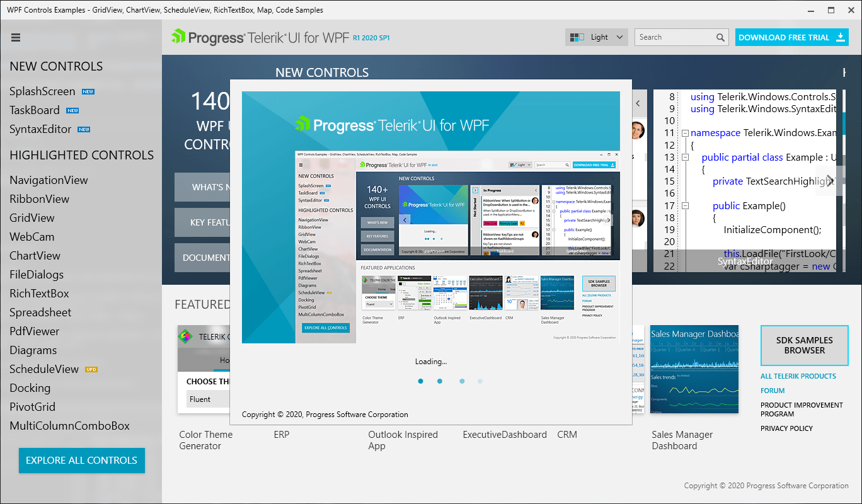The image size is (862, 504).
Task: Click the Progress Telerik logo in the header
Action: point(280,37)
